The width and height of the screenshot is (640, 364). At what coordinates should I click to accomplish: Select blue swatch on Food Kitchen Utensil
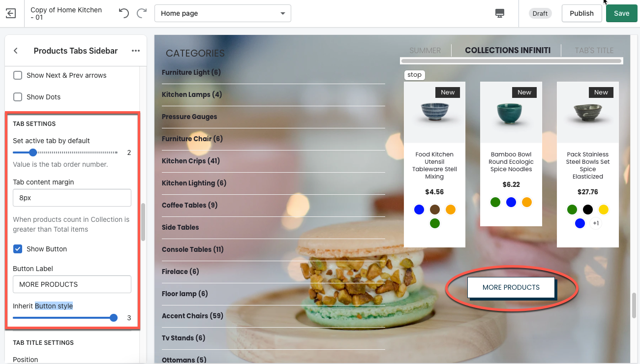pyautogui.click(x=419, y=210)
